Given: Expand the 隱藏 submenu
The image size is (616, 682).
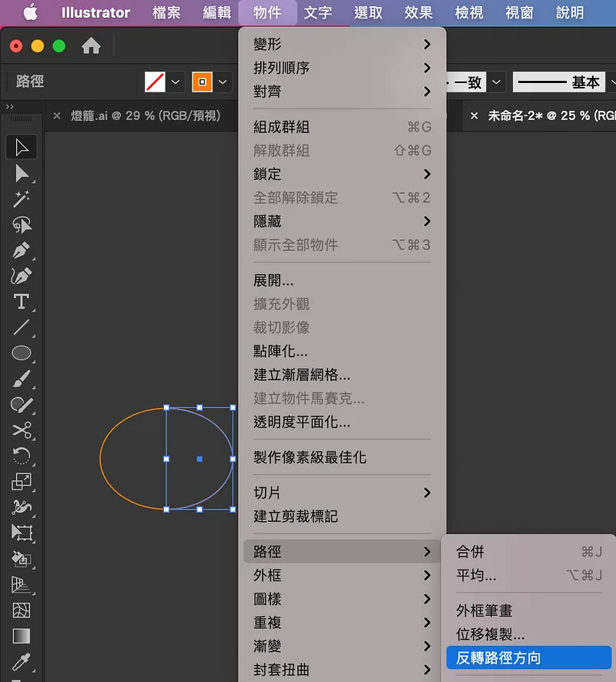Looking at the screenshot, I should click(x=342, y=222).
